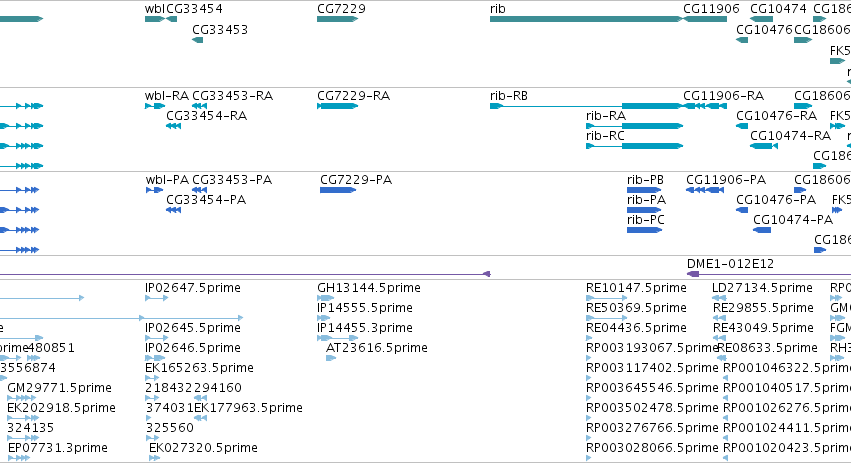851x463 pixels.
Task: Select GH13144.5prime EST label
Action: [x=369, y=288]
